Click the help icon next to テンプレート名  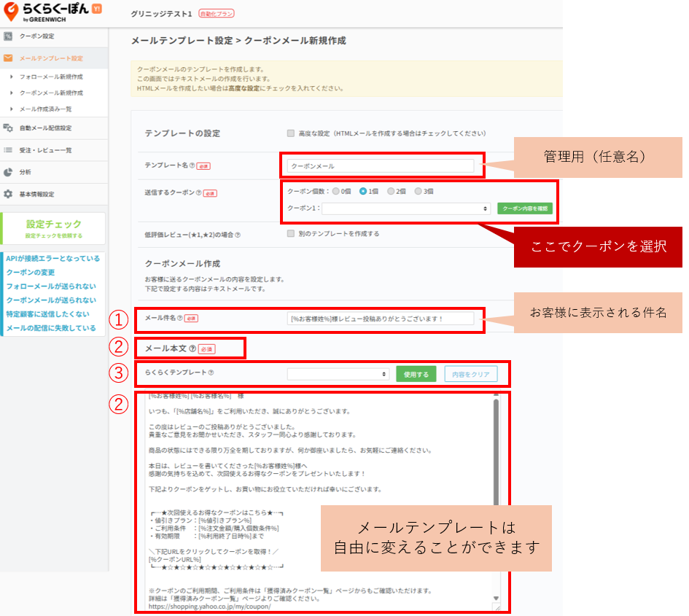click(192, 166)
